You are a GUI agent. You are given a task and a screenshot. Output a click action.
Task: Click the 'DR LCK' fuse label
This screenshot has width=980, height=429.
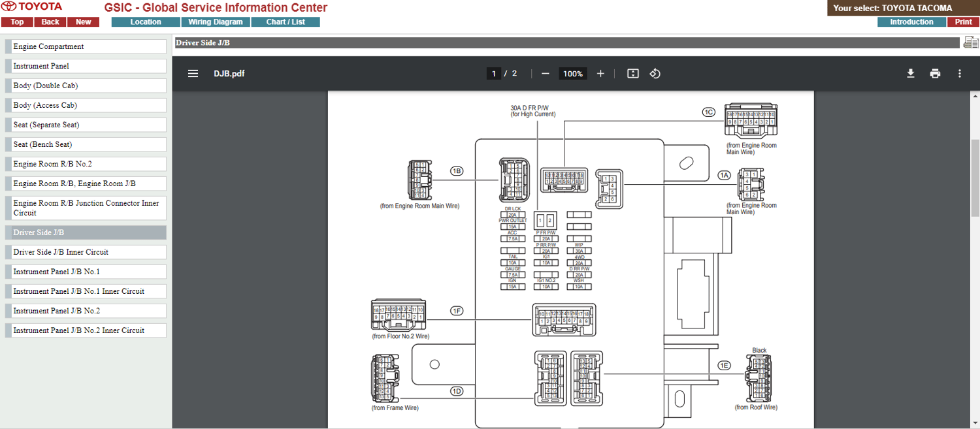pos(513,209)
